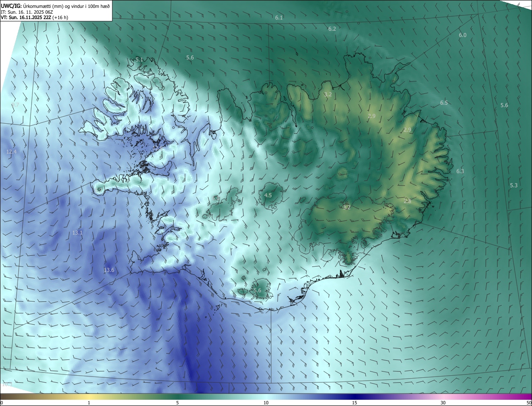Viewport: 532px width, 406px height.
Task: Click the 12.6 value label
Action: [x=158, y=148]
